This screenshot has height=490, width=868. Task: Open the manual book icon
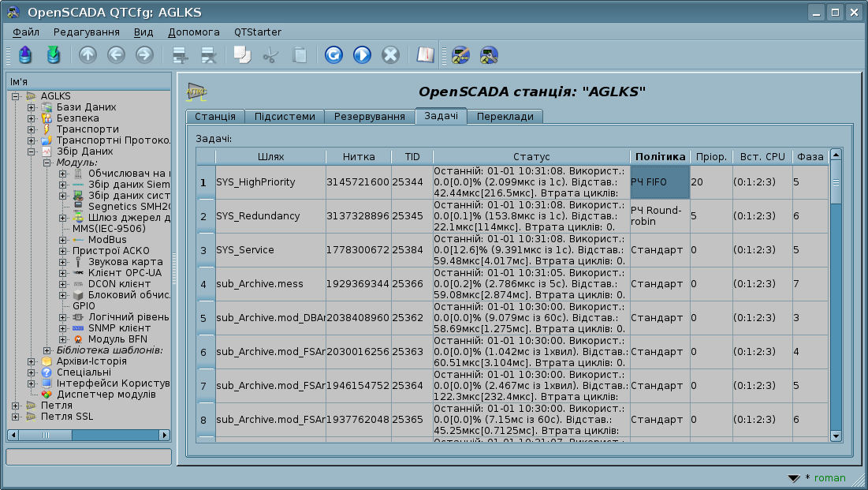coord(426,55)
